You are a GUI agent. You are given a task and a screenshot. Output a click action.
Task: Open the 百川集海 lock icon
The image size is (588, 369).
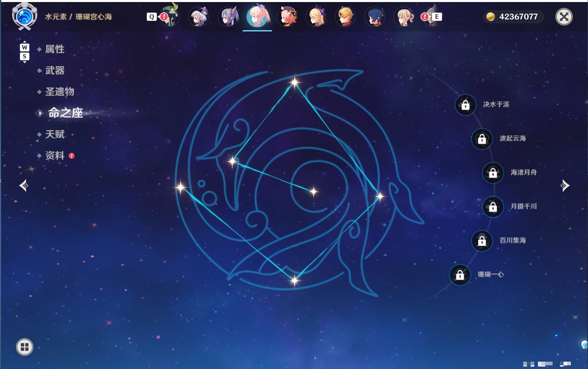pyautogui.click(x=482, y=241)
